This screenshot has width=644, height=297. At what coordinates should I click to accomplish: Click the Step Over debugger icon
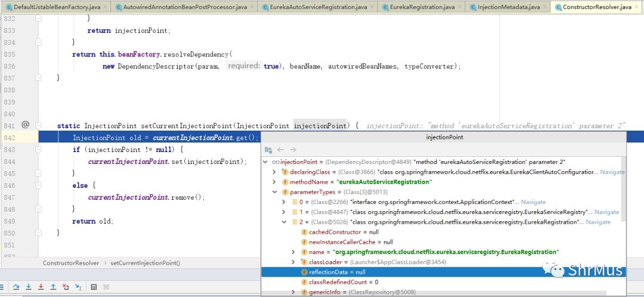pos(16,287)
